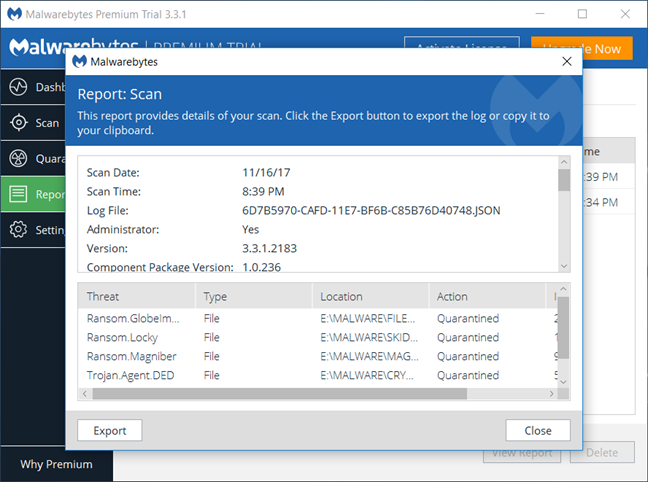
Task: Click the Reports list icon in sidebar
Action: (x=18, y=194)
